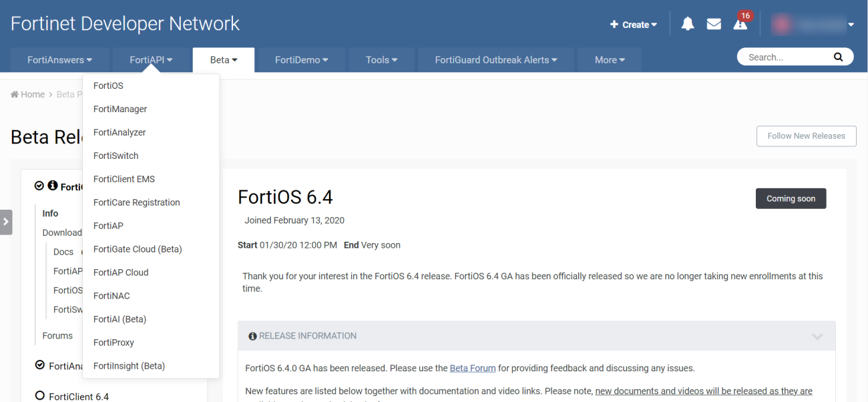Image resolution: width=868 pixels, height=402 pixels.
Task: Select the FortiClient 6.4 radio circle
Action: coord(40,396)
